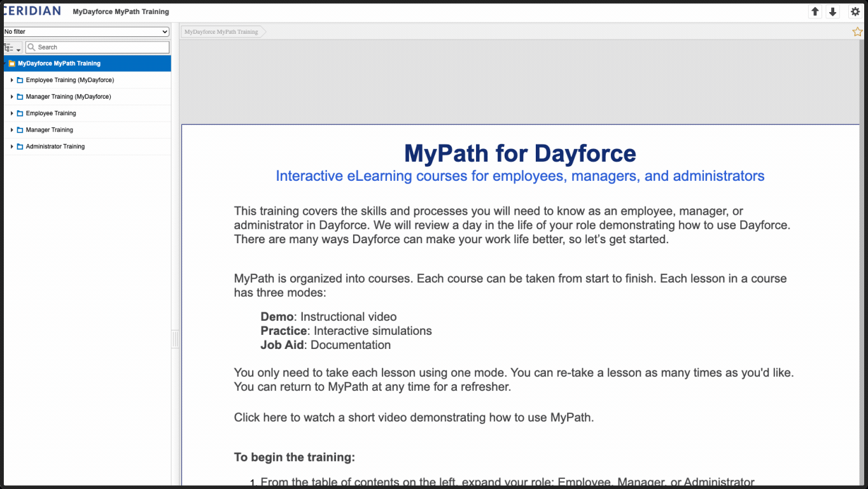Open the settings gear menu
Image resolution: width=868 pixels, height=489 pixels.
pyautogui.click(x=855, y=11)
